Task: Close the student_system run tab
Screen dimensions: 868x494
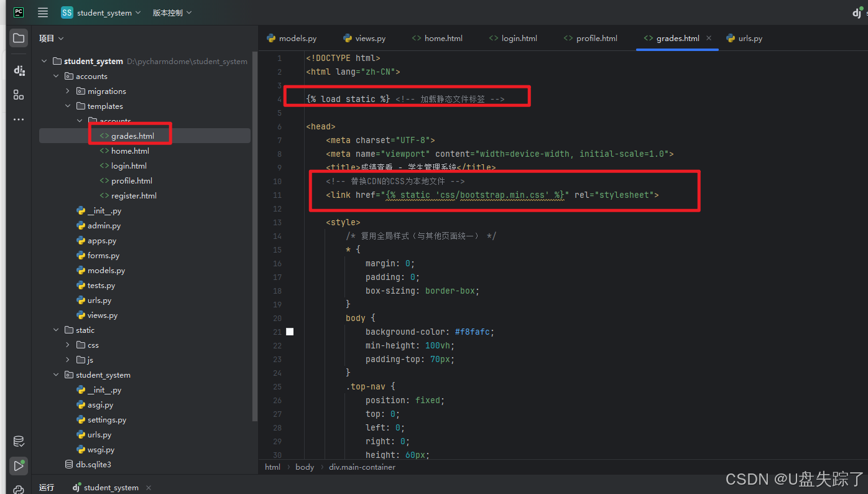Action: (x=149, y=488)
